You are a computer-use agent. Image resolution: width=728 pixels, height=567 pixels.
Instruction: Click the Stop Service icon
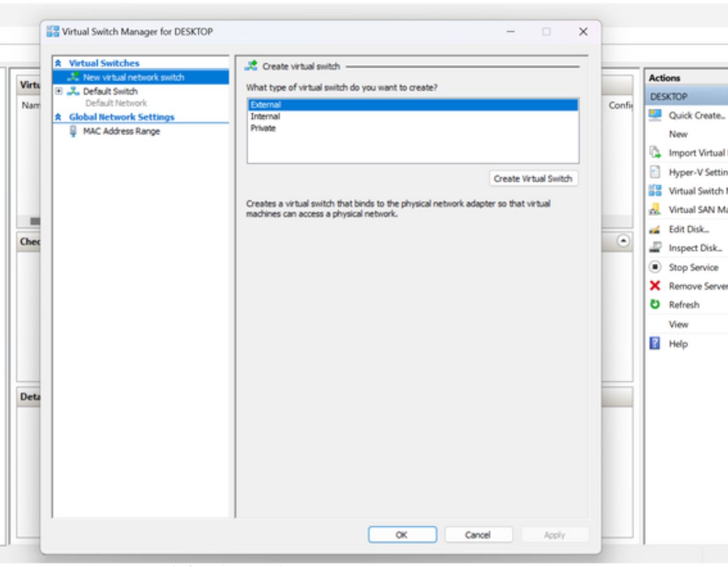click(x=655, y=267)
